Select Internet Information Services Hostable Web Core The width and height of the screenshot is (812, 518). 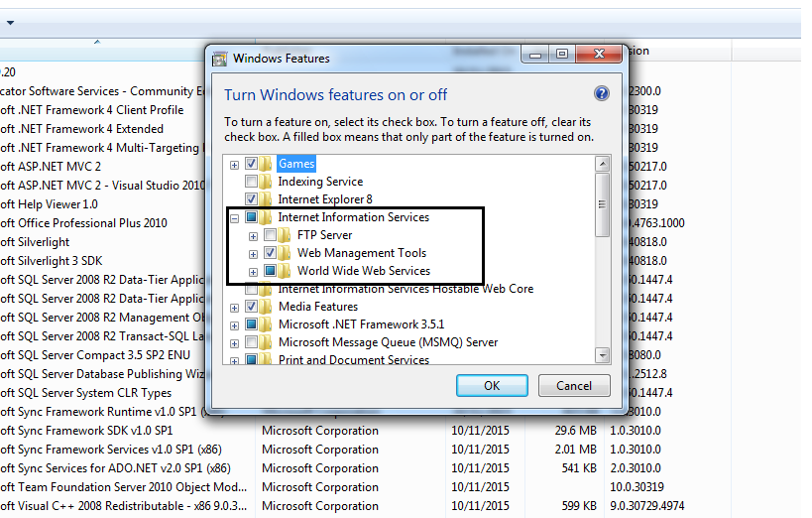(406, 289)
